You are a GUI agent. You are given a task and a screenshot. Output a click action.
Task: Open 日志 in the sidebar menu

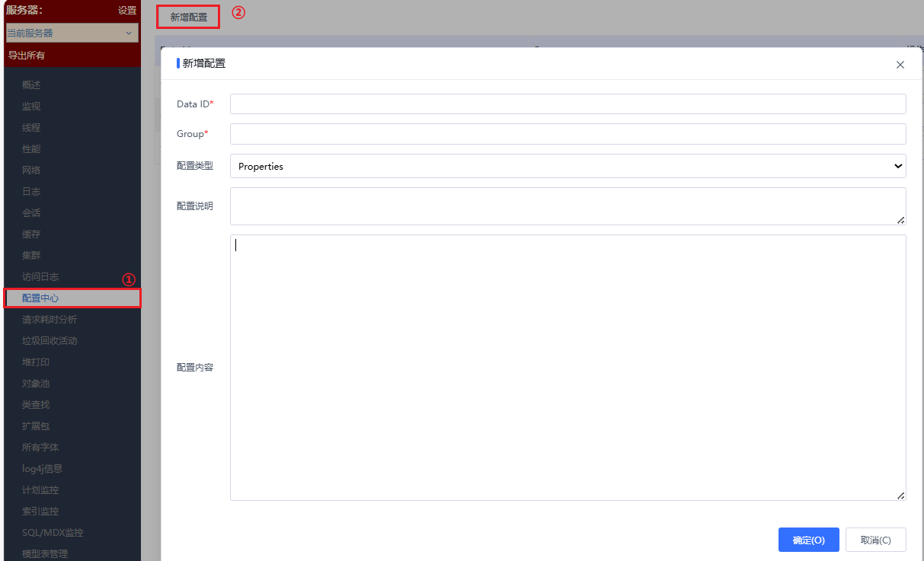31,192
